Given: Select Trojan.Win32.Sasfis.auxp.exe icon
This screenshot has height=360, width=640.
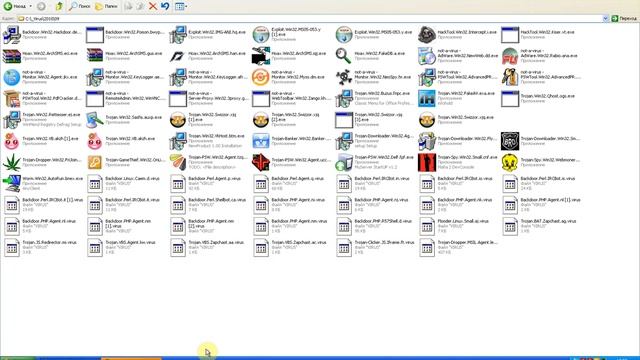Looking at the screenshot, I should point(95,120).
